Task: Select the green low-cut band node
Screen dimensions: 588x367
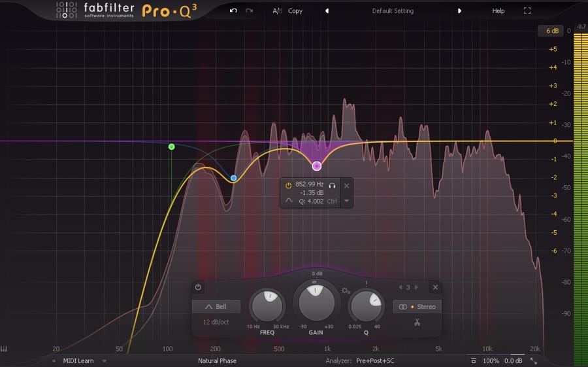Action: click(x=171, y=147)
